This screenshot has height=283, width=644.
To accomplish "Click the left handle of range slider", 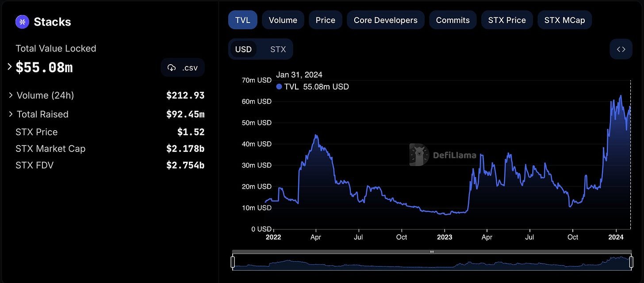I will pyautogui.click(x=233, y=262).
